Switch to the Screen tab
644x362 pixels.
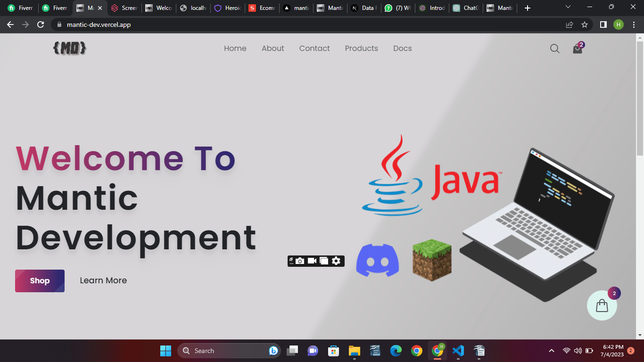124,8
